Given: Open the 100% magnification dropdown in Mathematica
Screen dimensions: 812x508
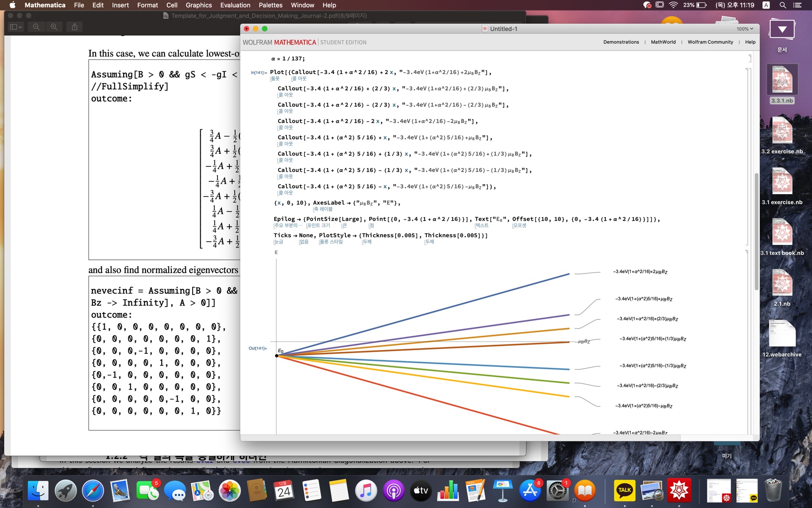Looking at the screenshot, I should tap(744, 29).
